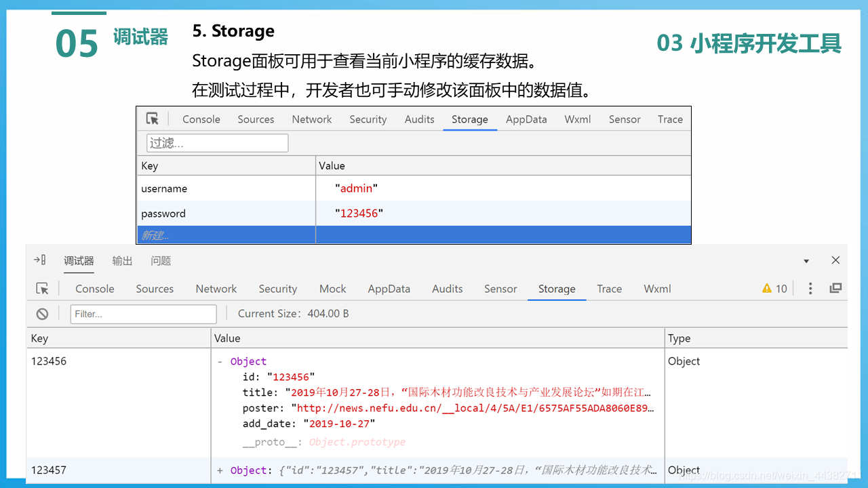The height and width of the screenshot is (488, 868).
Task: Open AppData tab in upper panel
Action: (526, 119)
